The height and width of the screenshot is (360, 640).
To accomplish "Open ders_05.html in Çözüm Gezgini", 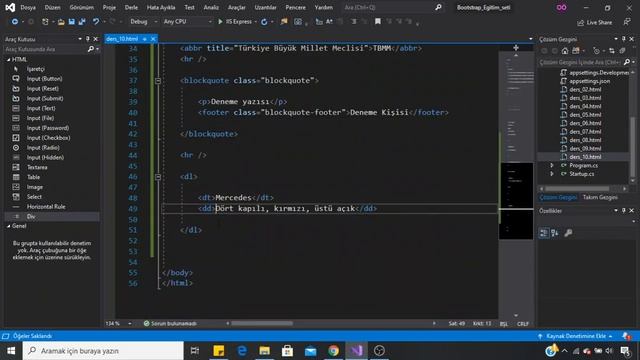I will point(585,115).
